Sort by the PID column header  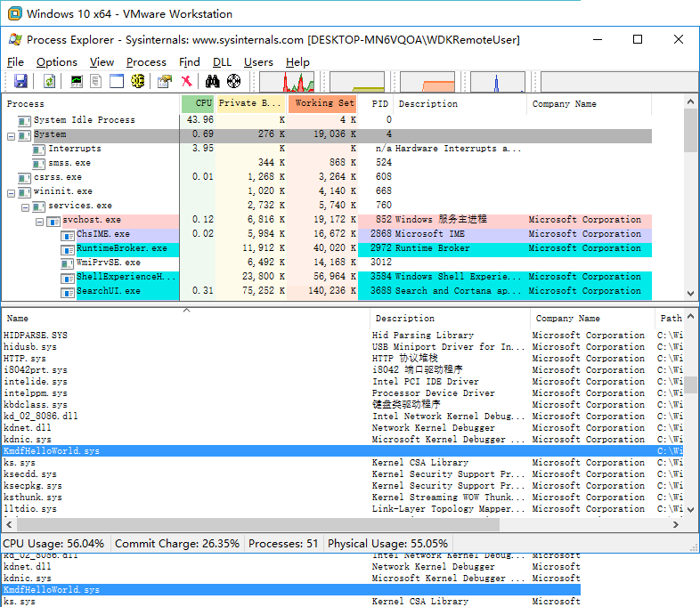pyautogui.click(x=375, y=103)
